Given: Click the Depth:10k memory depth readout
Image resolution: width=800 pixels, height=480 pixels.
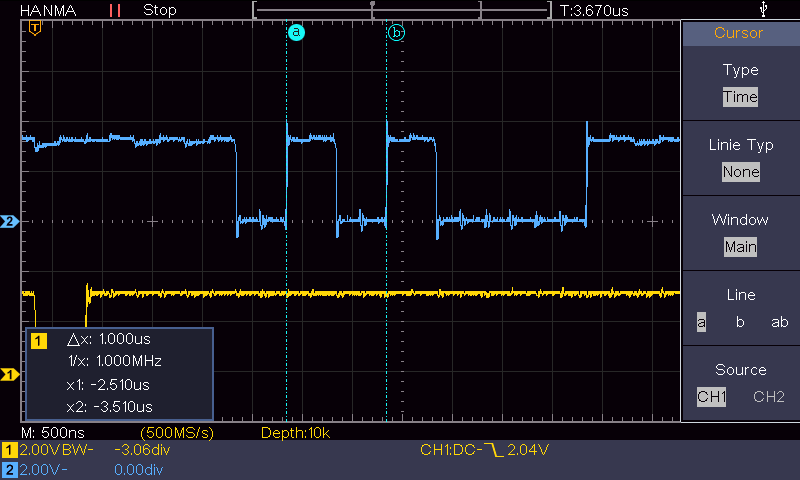Looking at the screenshot, I should click(x=295, y=433).
